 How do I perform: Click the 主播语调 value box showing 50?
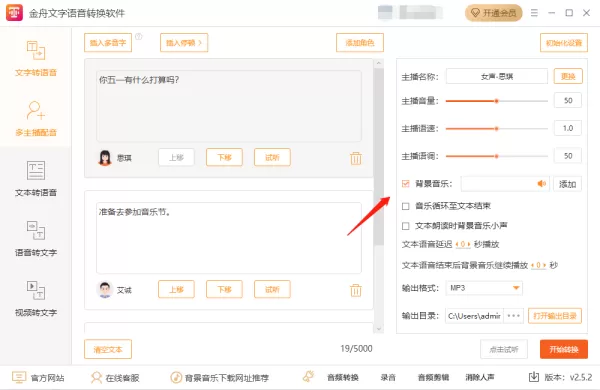click(x=568, y=156)
